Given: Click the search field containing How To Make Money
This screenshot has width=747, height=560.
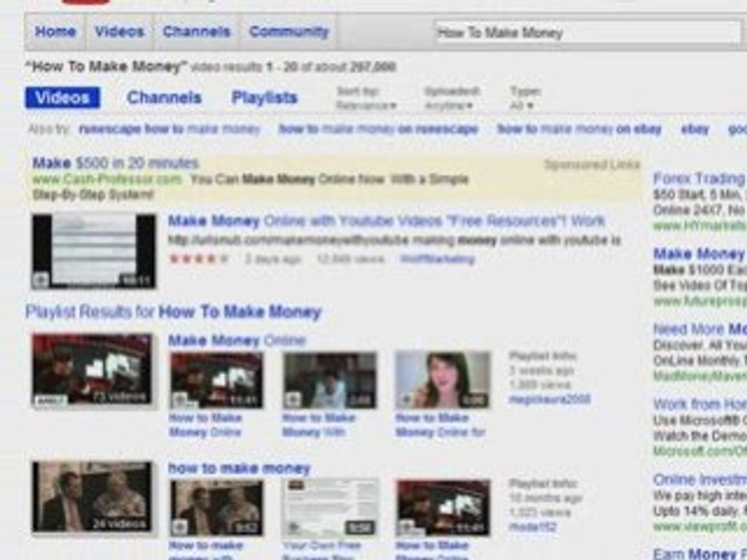Looking at the screenshot, I should coord(589,33).
